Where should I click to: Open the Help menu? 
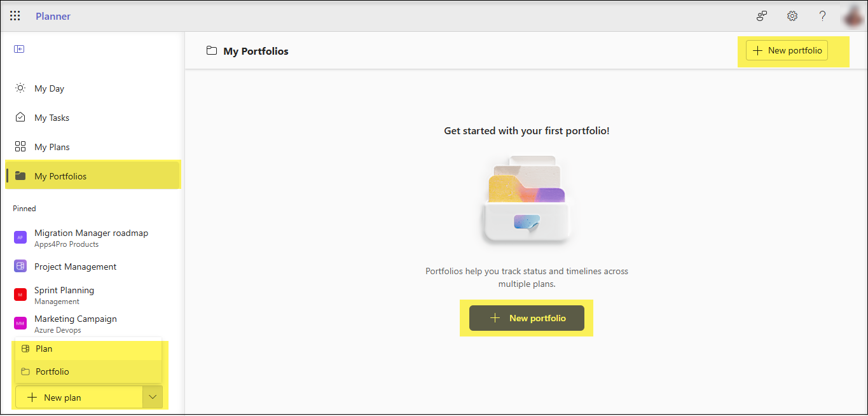click(822, 15)
